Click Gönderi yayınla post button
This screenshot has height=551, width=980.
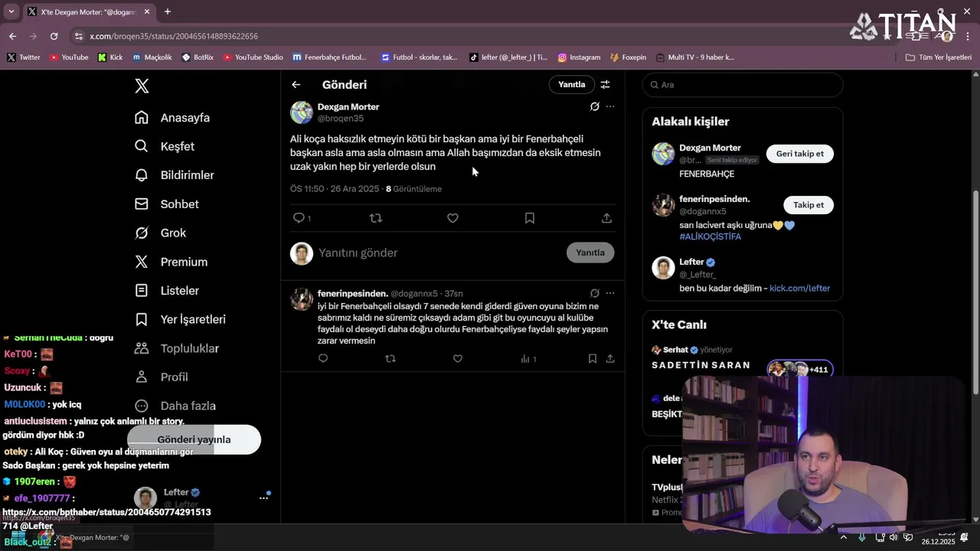[x=194, y=439]
